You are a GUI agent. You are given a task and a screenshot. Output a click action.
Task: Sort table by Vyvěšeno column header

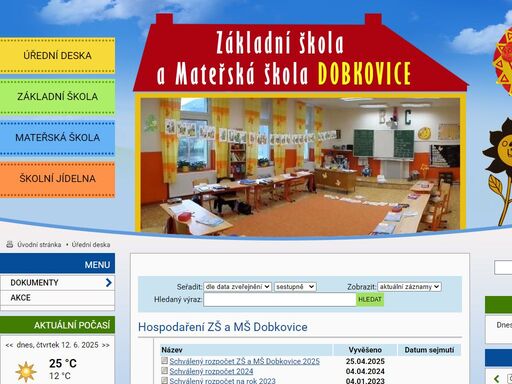[x=365, y=350]
